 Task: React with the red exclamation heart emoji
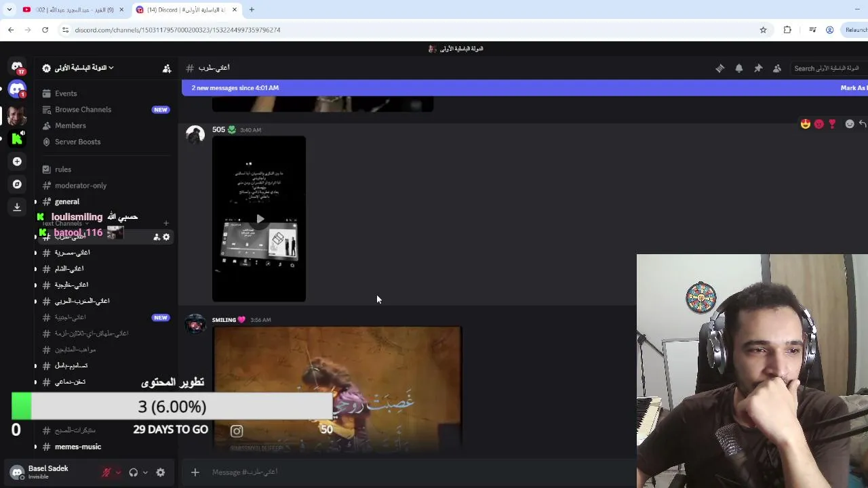(832, 124)
